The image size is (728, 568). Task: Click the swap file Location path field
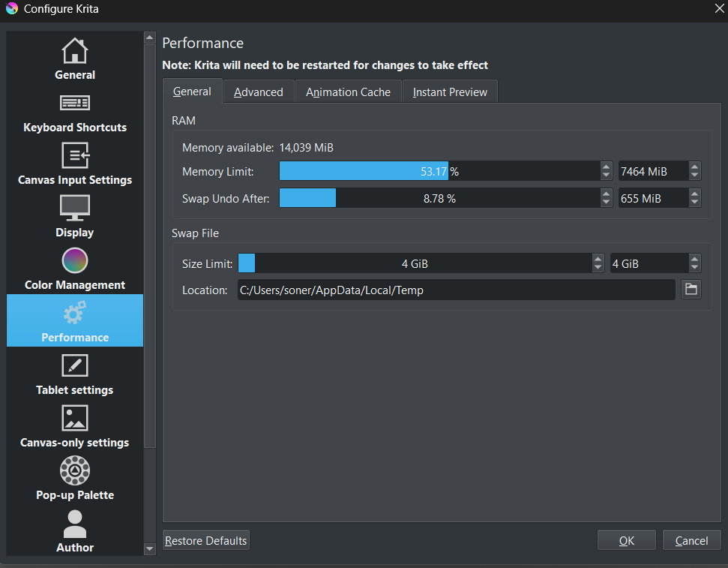pyautogui.click(x=457, y=290)
